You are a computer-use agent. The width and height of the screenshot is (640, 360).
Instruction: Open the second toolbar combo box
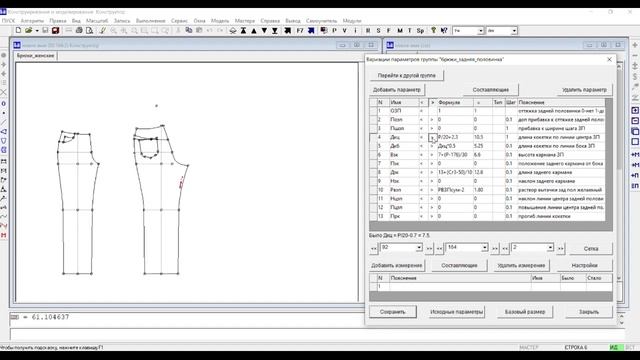[514, 31]
